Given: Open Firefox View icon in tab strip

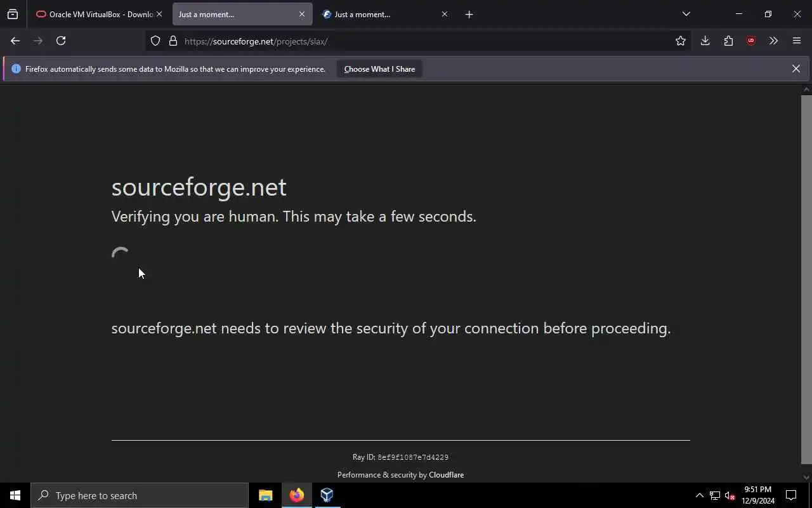Looking at the screenshot, I should tap(13, 14).
